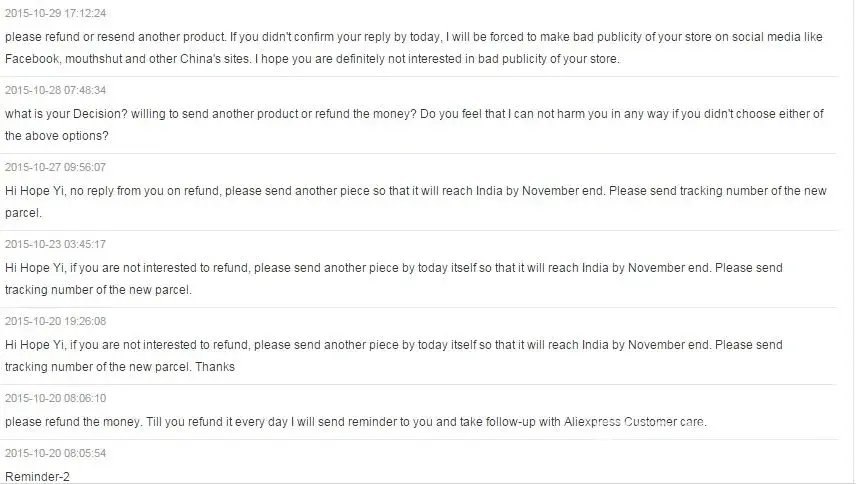Click the 2015-10-29 17:12:24 timestamp
The width and height of the screenshot is (856, 484).
pyautogui.click(x=56, y=14)
